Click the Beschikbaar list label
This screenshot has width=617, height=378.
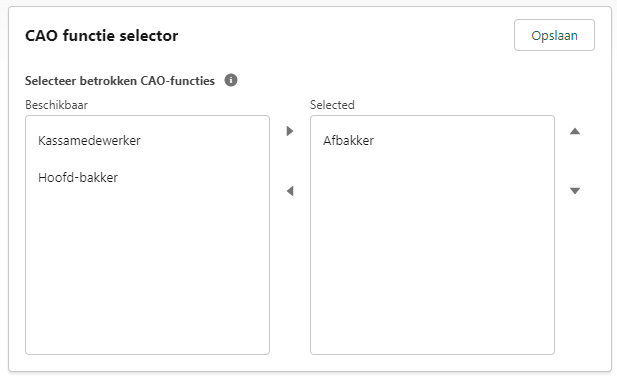click(56, 105)
